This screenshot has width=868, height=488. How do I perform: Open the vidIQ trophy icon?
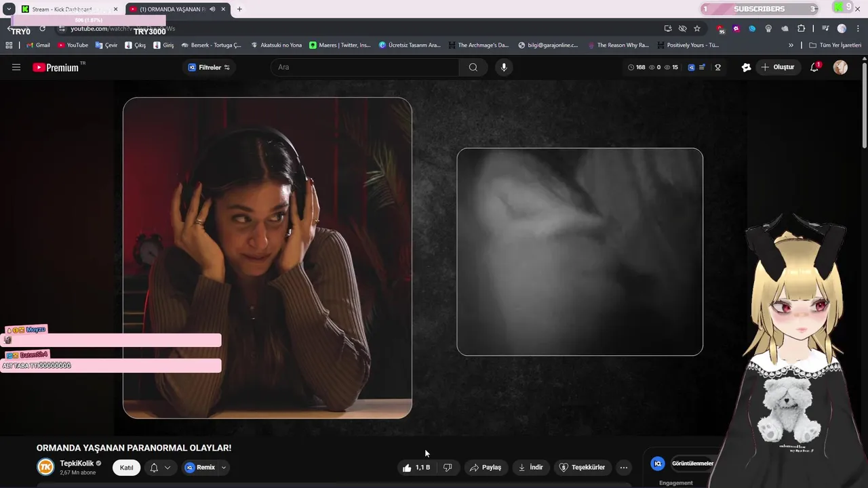click(x=717, y=67)
